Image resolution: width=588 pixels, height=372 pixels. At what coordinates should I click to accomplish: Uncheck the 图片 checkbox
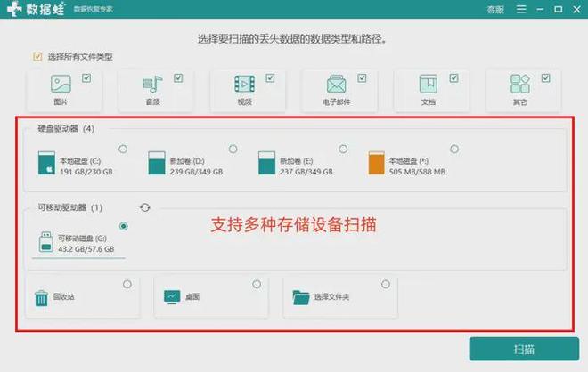86,78
